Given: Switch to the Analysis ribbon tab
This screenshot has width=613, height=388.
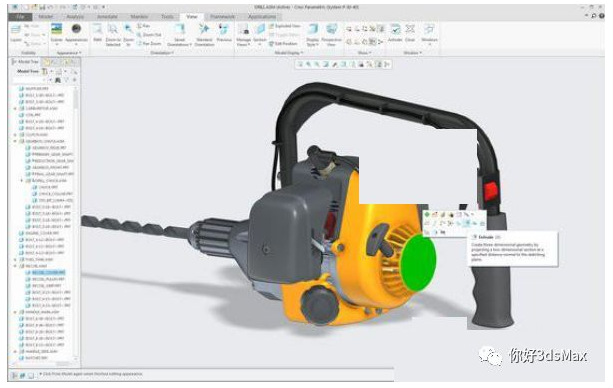Looking at the screenshot, I should 75,16.
